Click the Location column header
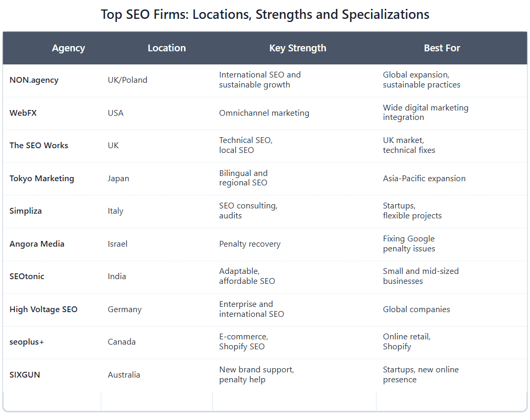This screenshot has height=420, width=530. (167, 48)
